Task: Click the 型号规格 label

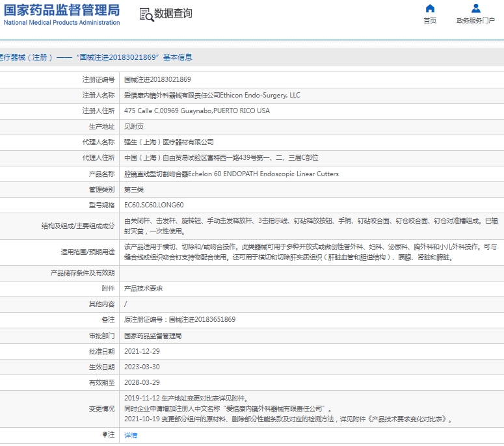Action: (x=101, y=205)
